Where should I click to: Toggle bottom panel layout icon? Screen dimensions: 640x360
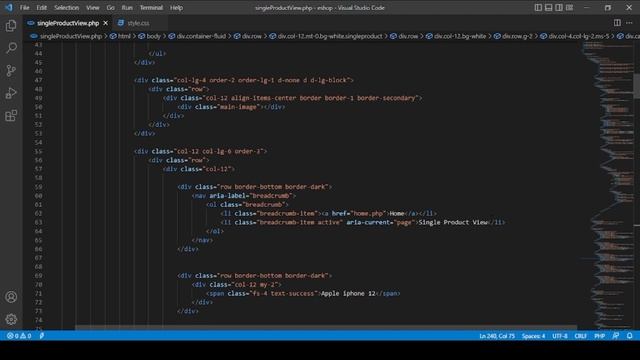549,7
